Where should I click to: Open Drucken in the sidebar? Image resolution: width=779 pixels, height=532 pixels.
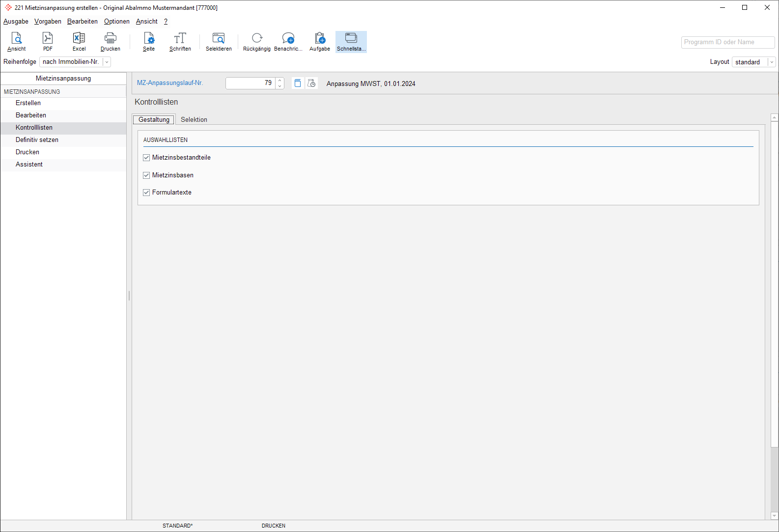63,152
